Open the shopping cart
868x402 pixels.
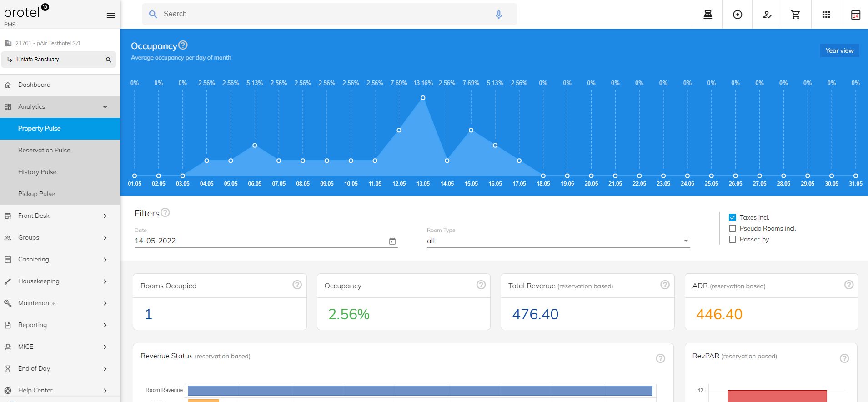[796, 15]
